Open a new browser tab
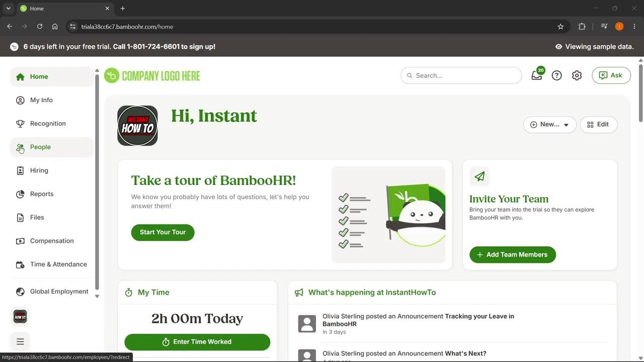The height and width of the screenshot is (362, 644). click(x=123, y=9)
